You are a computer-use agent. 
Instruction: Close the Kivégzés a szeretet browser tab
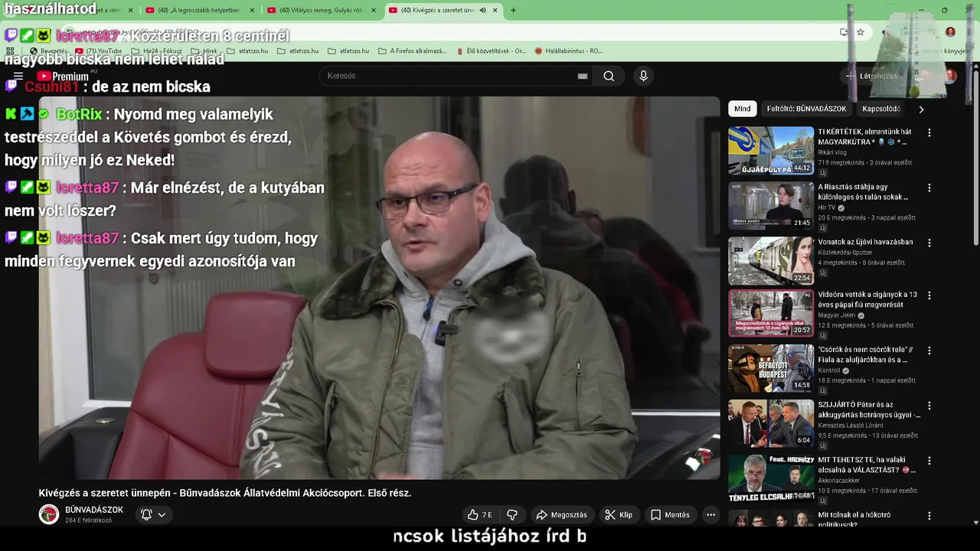click(x=495, y=10)
